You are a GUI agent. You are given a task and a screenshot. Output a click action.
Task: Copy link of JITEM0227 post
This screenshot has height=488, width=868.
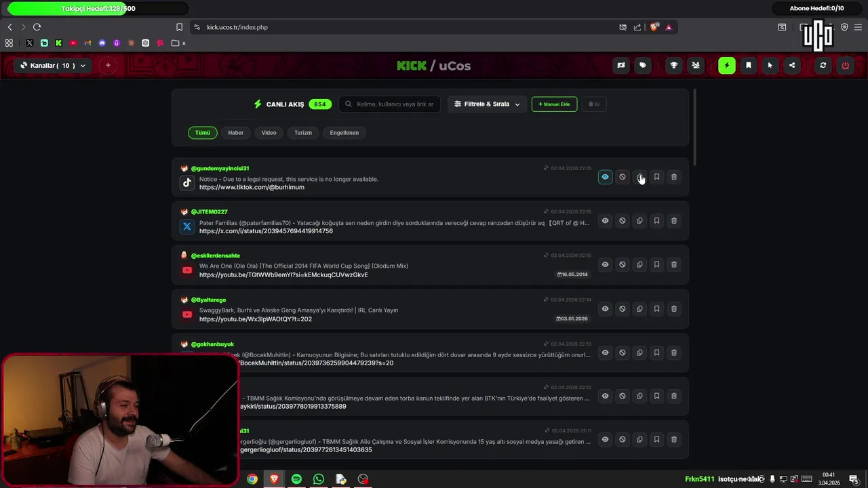639,220
